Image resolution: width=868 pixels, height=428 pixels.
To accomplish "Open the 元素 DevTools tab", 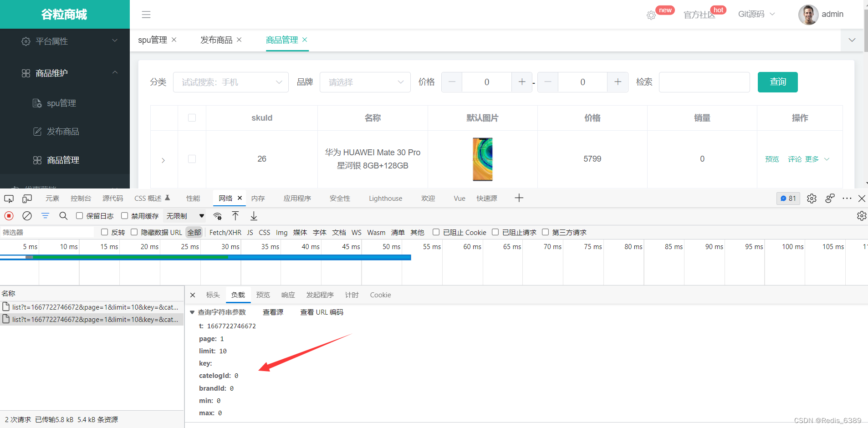I will point(52,199).
